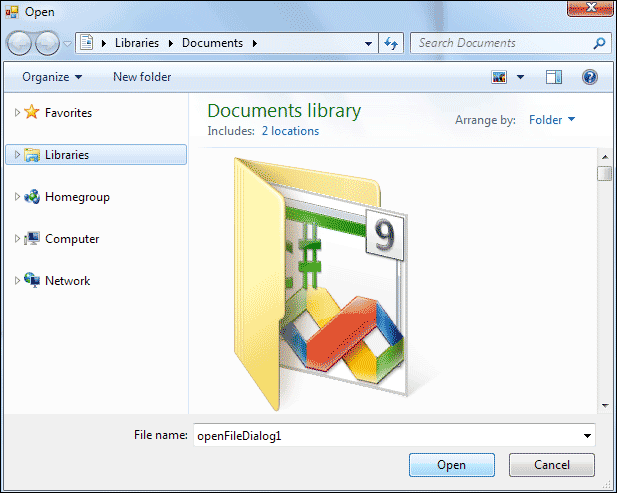Click the Cancel button
This screenshot has height=493, width=617.
(x=552, y=465)
